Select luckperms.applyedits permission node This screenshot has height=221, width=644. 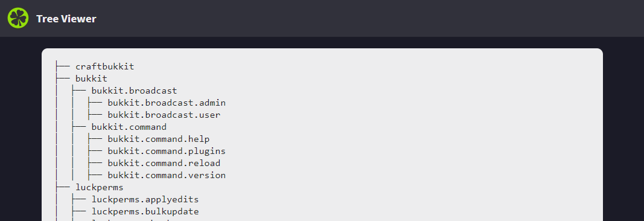pos(145,200)
